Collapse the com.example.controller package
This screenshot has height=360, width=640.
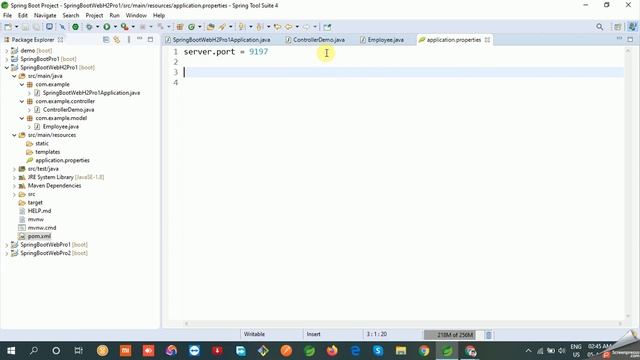point(22,102)
